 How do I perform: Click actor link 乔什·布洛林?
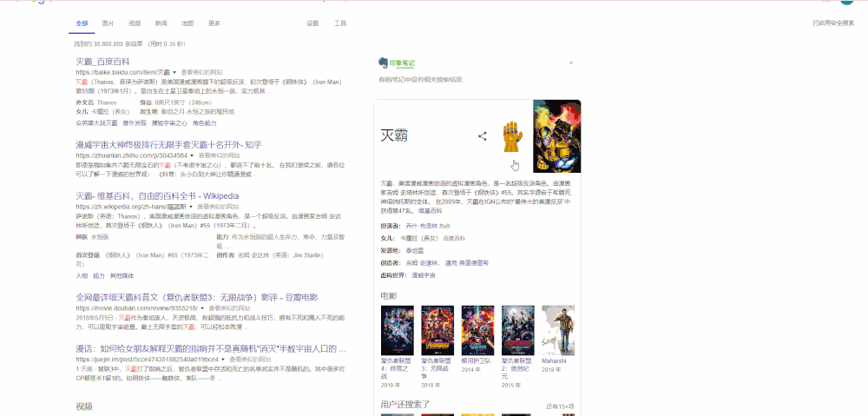click(x=420, y=226)
